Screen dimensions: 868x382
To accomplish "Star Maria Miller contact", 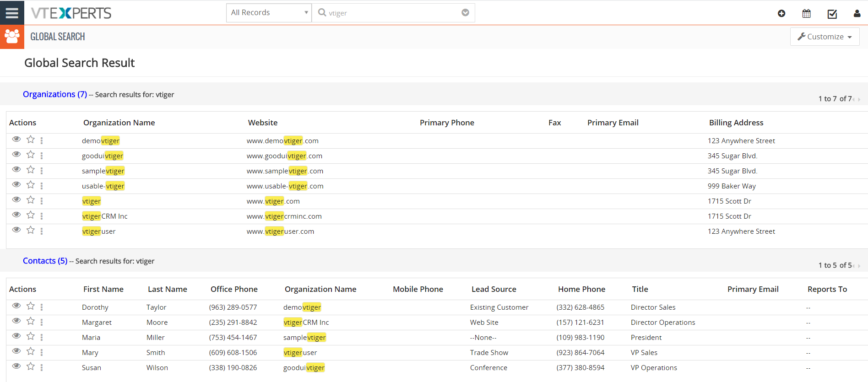I will click(x=31, y=336).
